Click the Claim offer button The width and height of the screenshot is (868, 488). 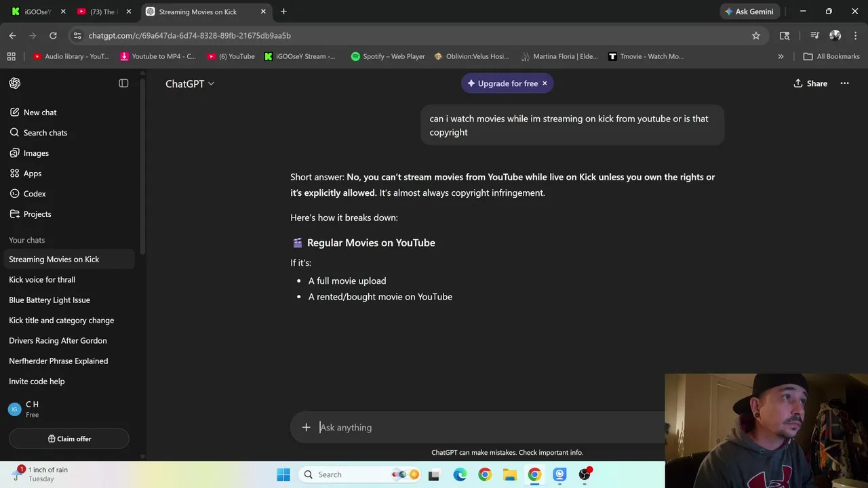69,439
